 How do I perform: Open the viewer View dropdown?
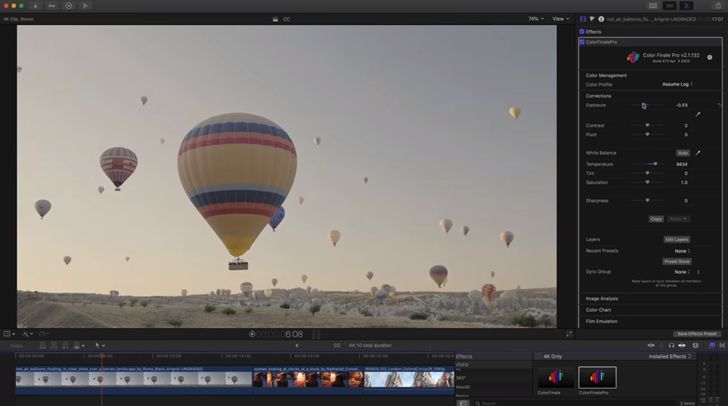[x=560, y=19]
